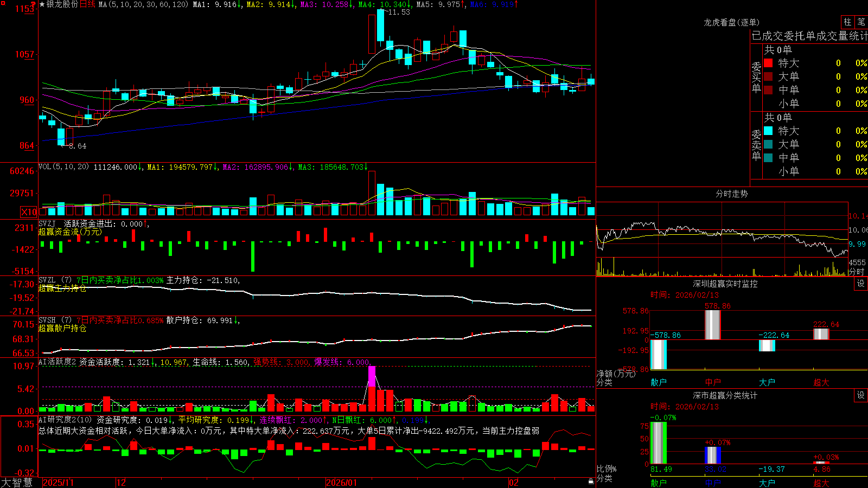Click the 银龙股份 stock name
The height and width of the screenshot is (488, 868).
[x=62, y=4]
